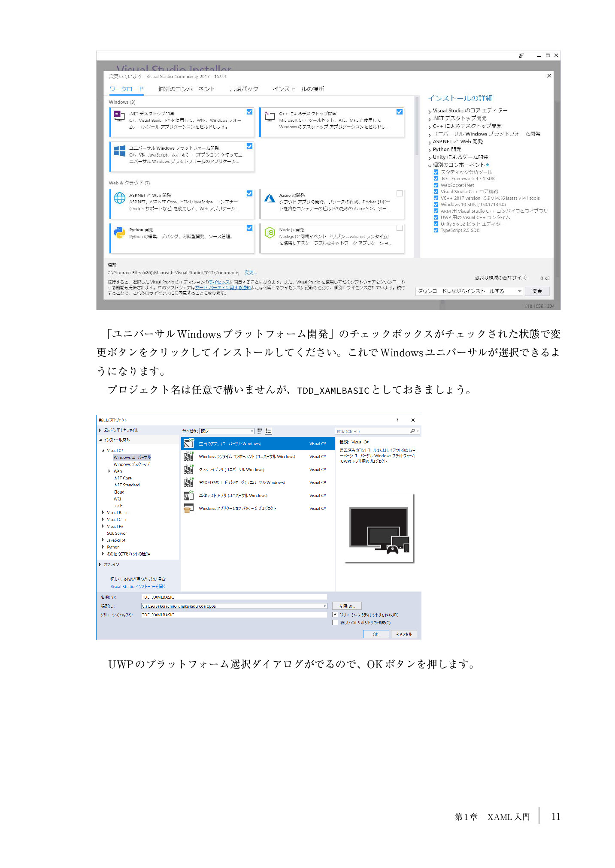Click the .NET desktop development workload icon
Viewport: 615px width, 868px height.
point(119,116)
